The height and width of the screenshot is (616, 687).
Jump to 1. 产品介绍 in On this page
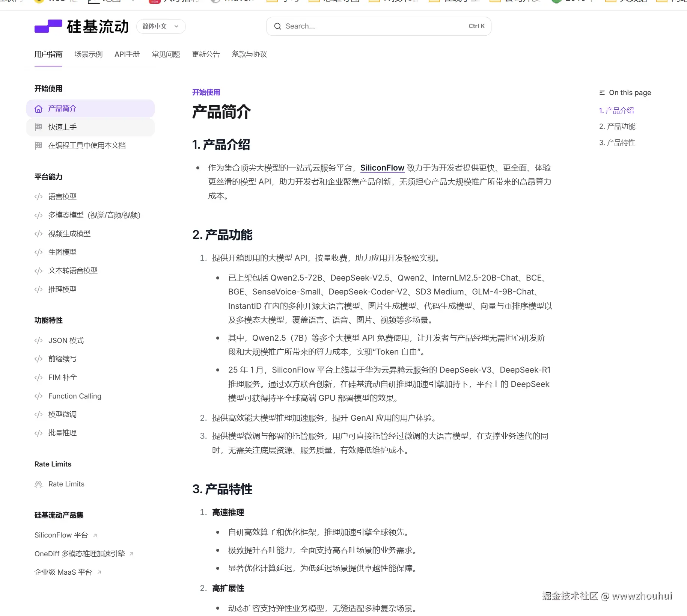pos(616,110)
